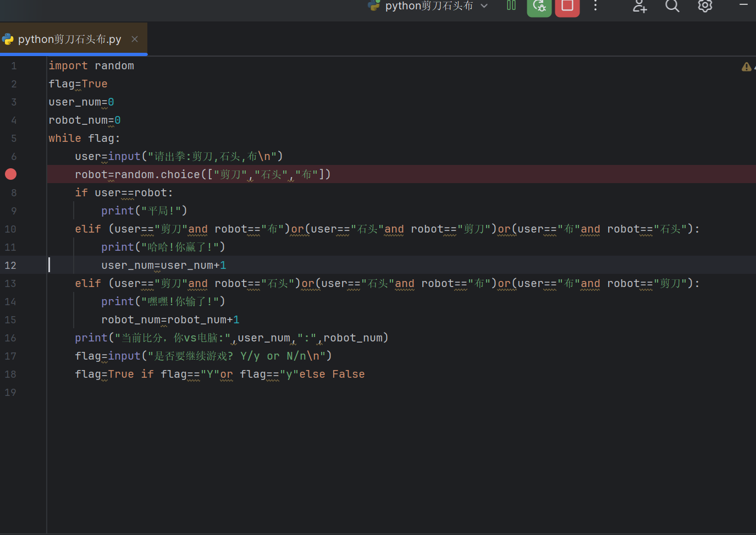Expand the python剪刀石头布 run configuration dropdown

[x=484, y=6]
